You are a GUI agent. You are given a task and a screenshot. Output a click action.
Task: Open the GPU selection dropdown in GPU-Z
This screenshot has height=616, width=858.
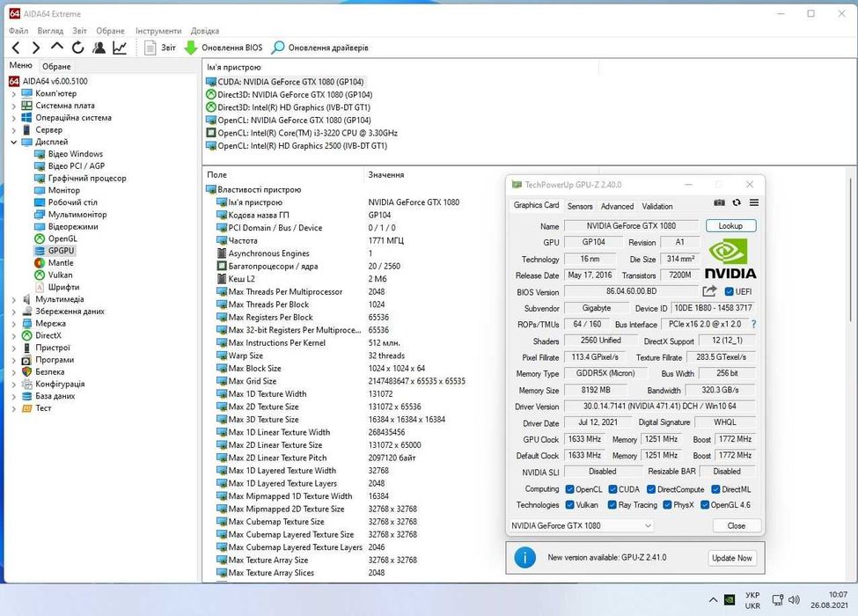pos(581,525)
